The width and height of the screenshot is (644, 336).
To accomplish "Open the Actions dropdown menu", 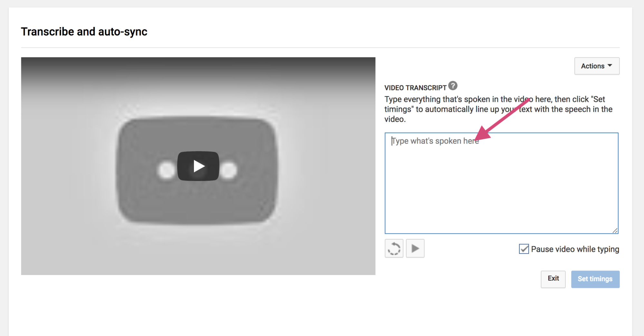I will tap(597, 66).
